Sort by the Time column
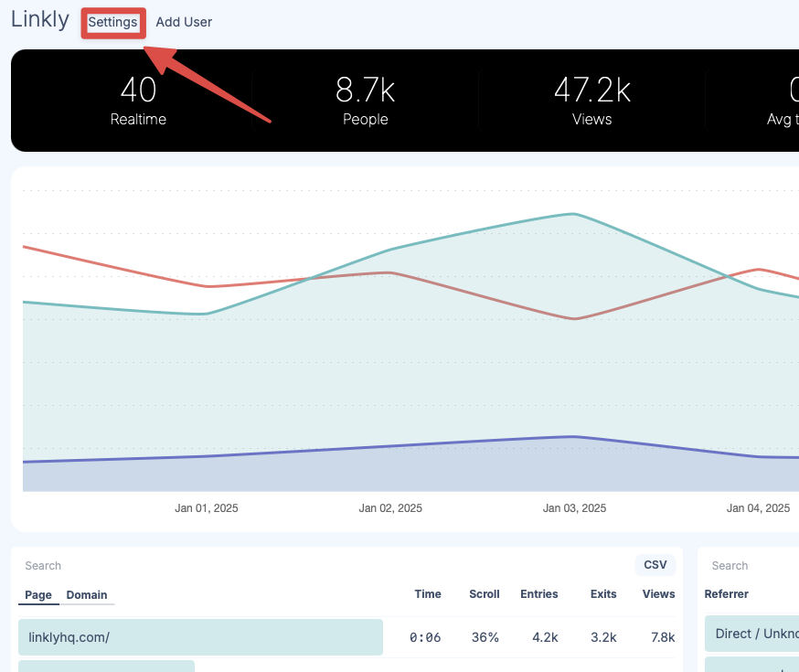Image resolution: width=799 pixels, height=672 pixels. point(428,594)
